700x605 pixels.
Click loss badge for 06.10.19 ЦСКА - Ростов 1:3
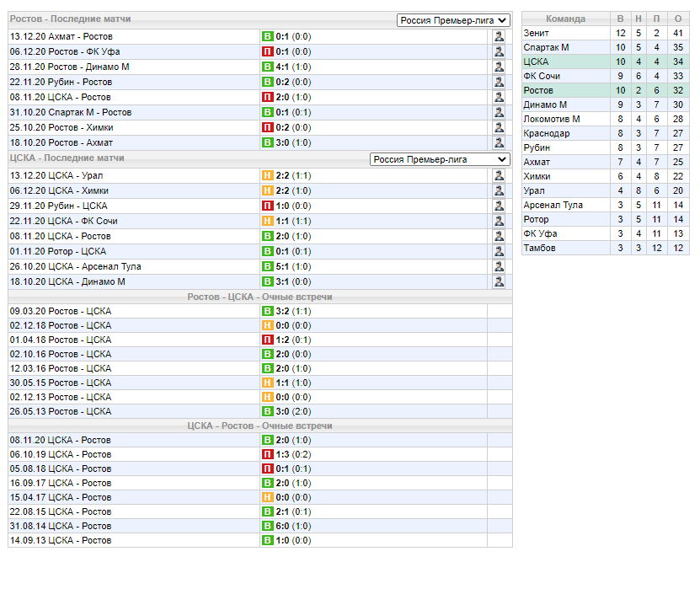[x=267, y=454]
